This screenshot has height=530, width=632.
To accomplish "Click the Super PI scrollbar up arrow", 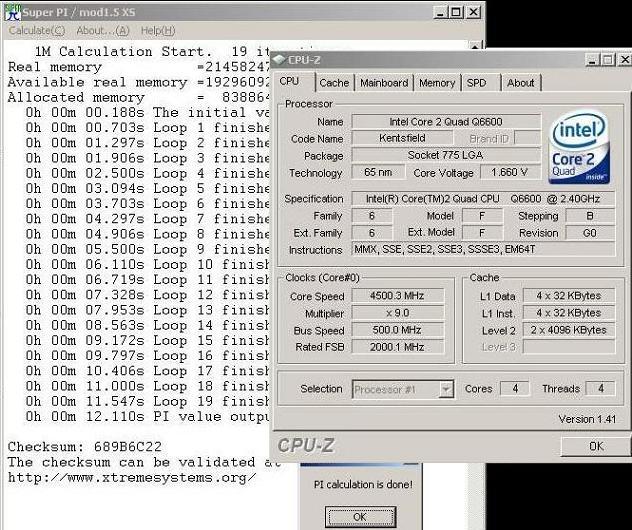I will click(x=476, y=46).
